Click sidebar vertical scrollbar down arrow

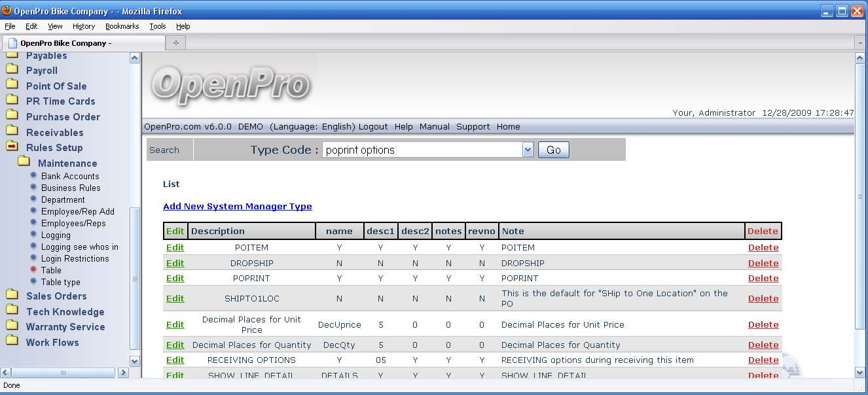pos(135,361)
